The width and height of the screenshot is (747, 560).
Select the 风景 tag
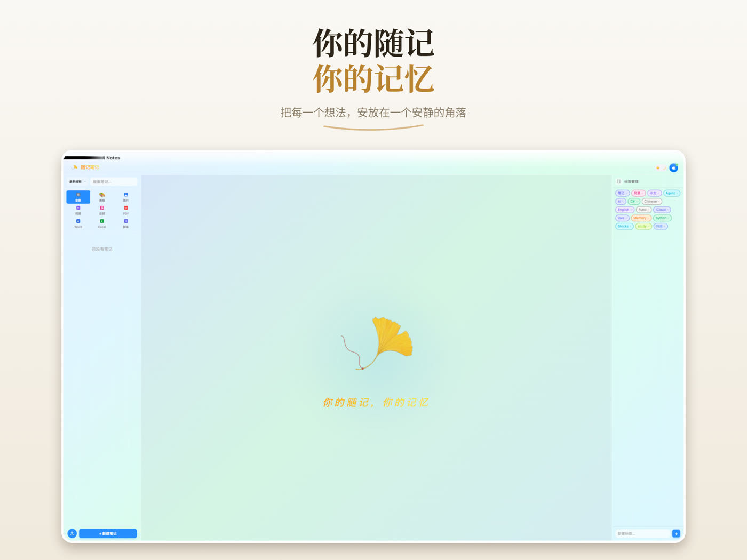[639, 193]
